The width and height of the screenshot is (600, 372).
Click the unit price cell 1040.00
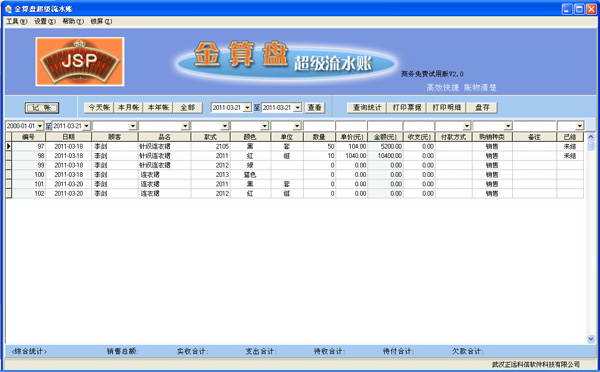pos(351,156)
